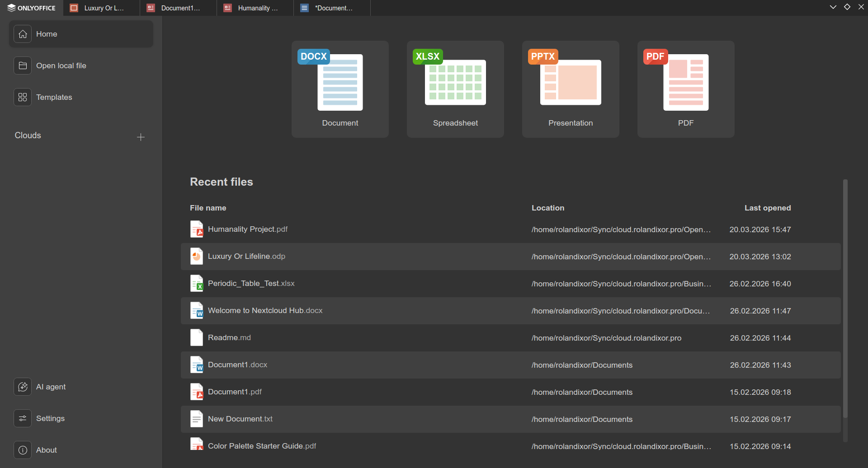868x468 pixels.
Task: Choose Open local file in sidebar
Action: (61, 66)
